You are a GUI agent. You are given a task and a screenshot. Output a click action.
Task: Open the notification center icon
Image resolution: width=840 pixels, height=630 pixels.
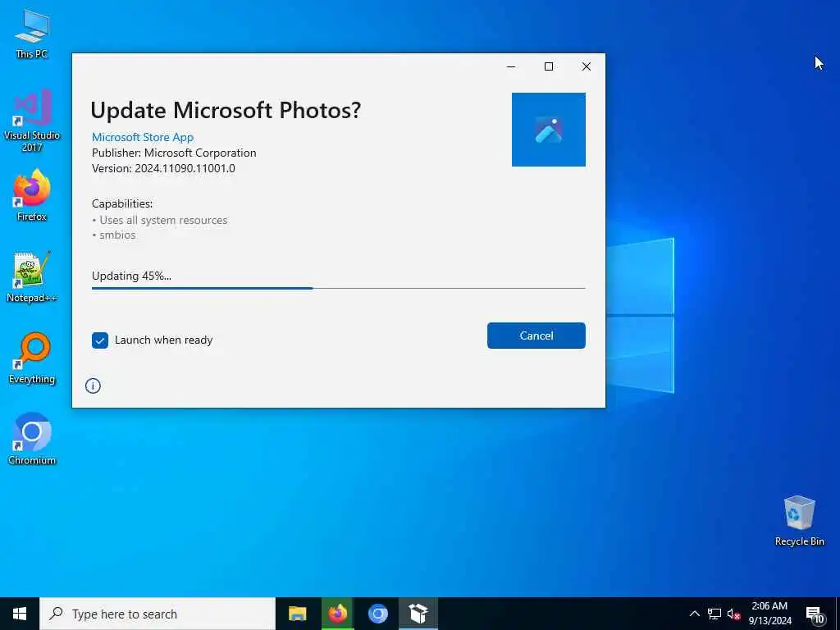815,614
